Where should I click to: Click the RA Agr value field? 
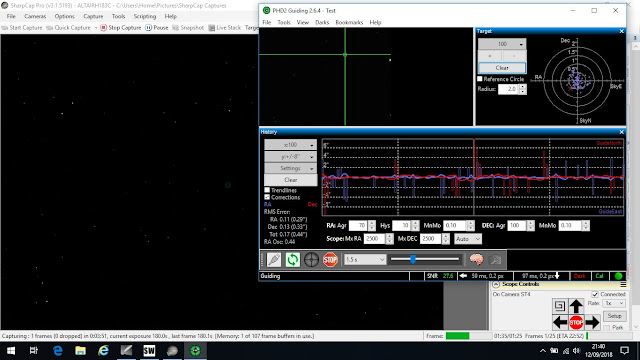coord(359,225)
